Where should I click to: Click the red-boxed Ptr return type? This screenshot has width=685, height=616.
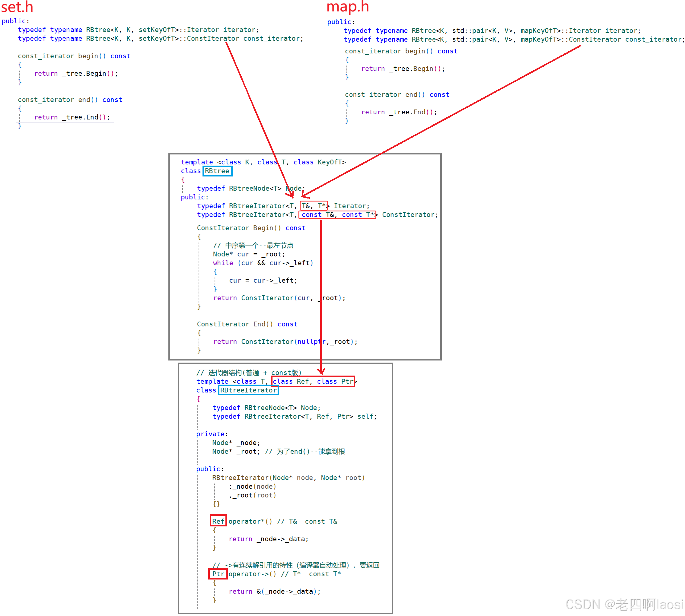tap(218, 574)
